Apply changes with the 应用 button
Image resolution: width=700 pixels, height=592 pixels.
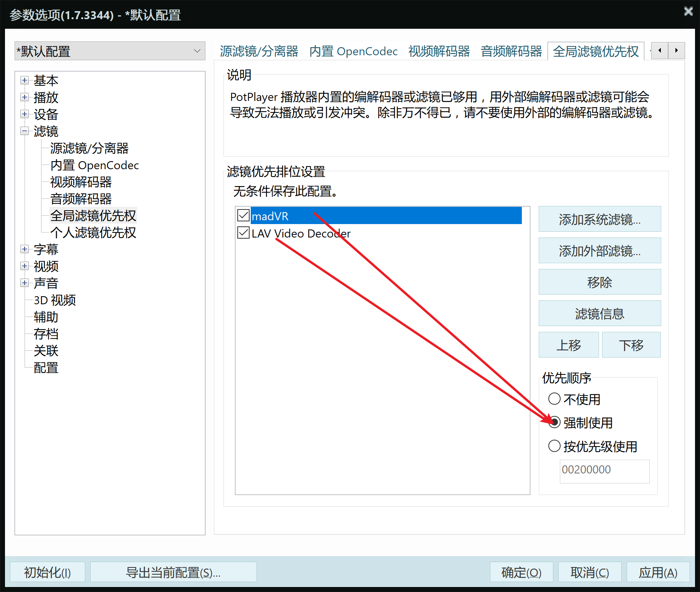[x=658, y=572]
